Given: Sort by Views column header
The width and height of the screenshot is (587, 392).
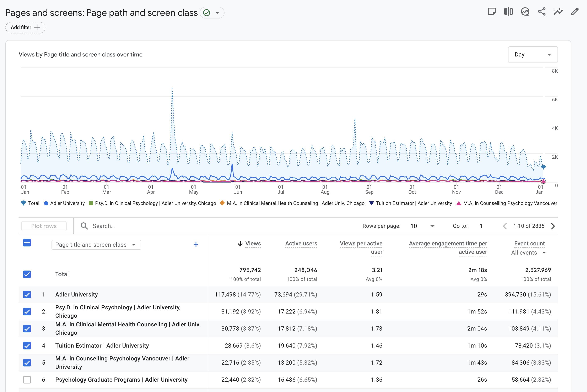Looking at the screenshot, I should 253,244.
